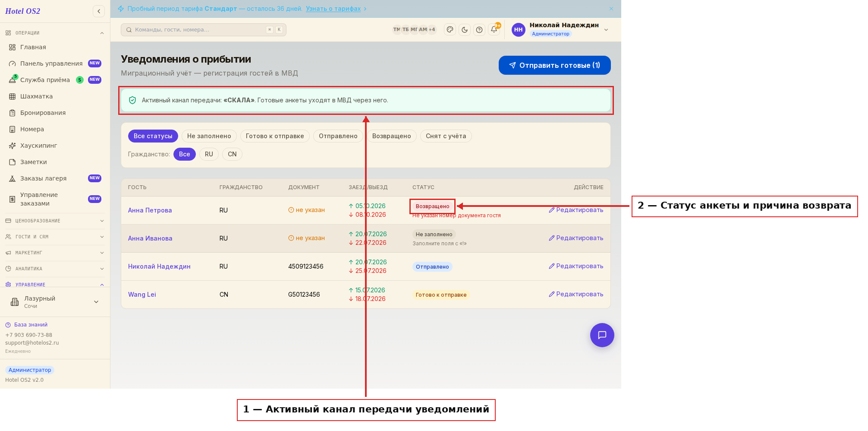The image size is (868, 431).
Task: Select Все citizenship filter
Action: (x=184, y=154)
